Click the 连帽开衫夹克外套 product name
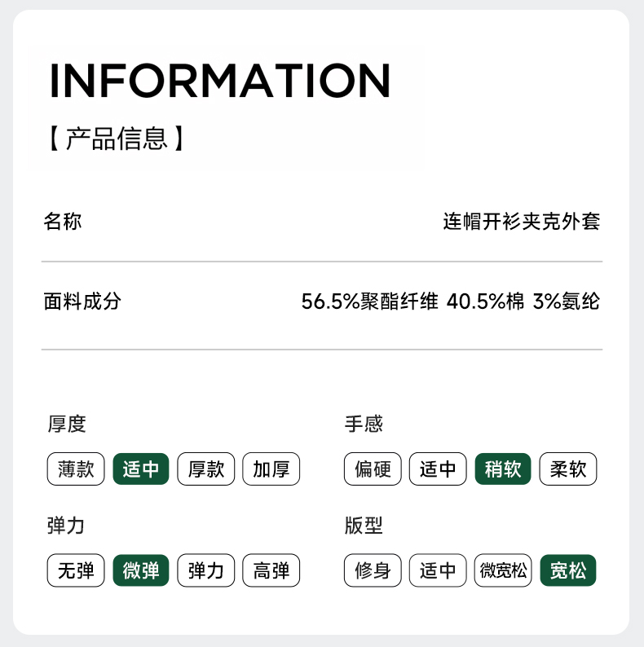Screen dimensions: 644x647 [x=522, y=222]
